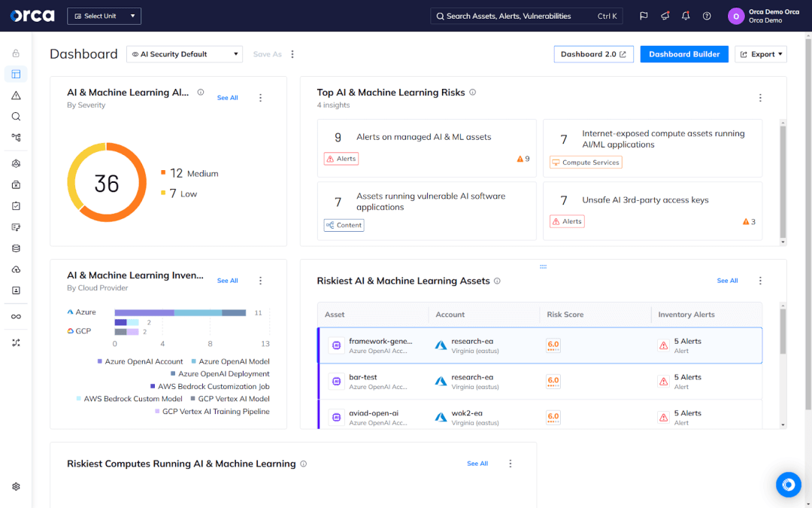Click the lock icon in the sidebar
Viewport: 812px width, 508px height.
16,53
